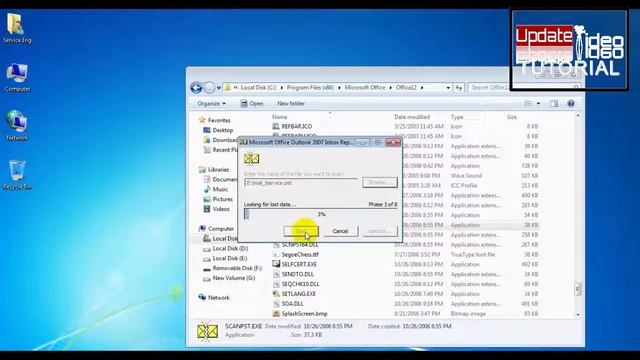Click Open in the Explorer toolbar

click(252, 104)
